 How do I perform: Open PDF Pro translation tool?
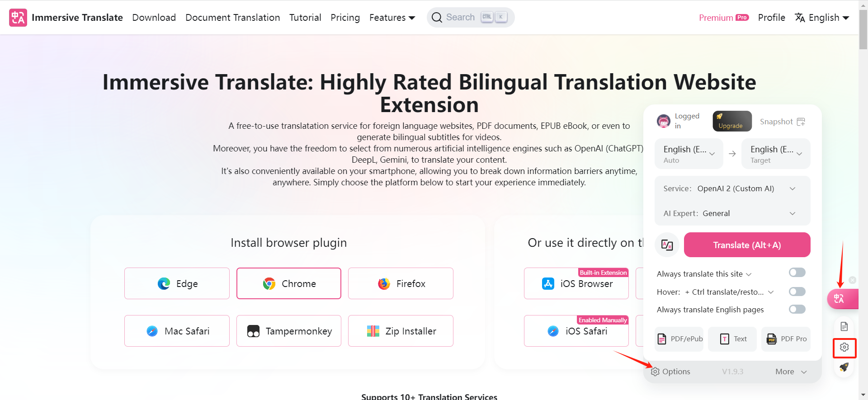pyautogui.click(x=786, y=339)
